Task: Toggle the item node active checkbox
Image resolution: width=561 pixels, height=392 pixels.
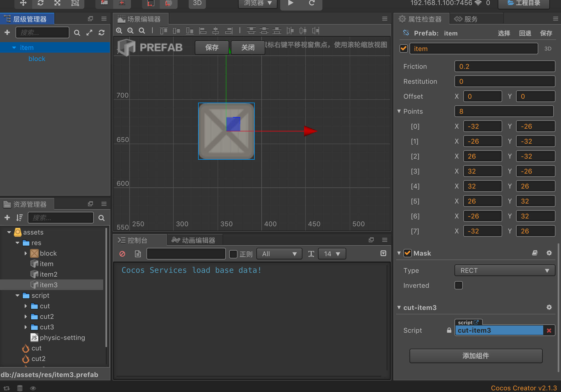Action: pos(404,49)
